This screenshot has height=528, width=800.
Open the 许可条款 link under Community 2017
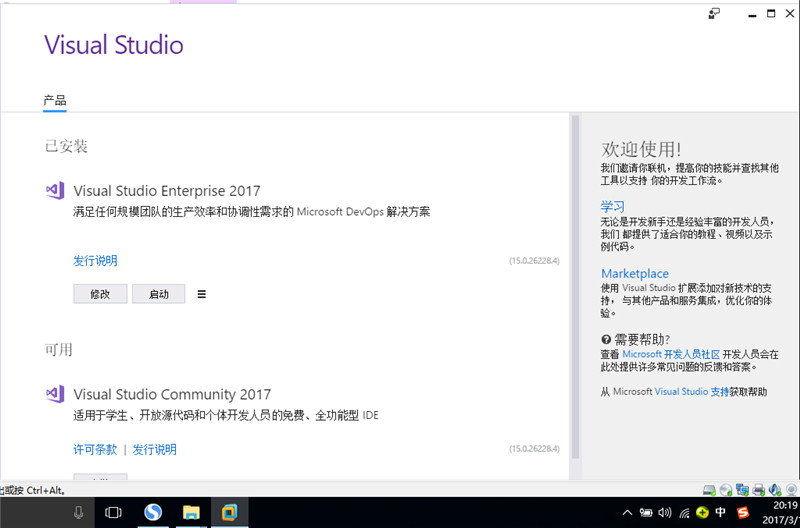click(95, 449)
